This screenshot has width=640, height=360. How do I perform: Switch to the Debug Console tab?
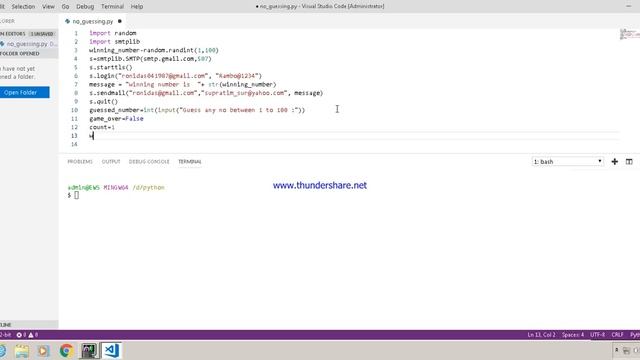click(x=149, y=162)
